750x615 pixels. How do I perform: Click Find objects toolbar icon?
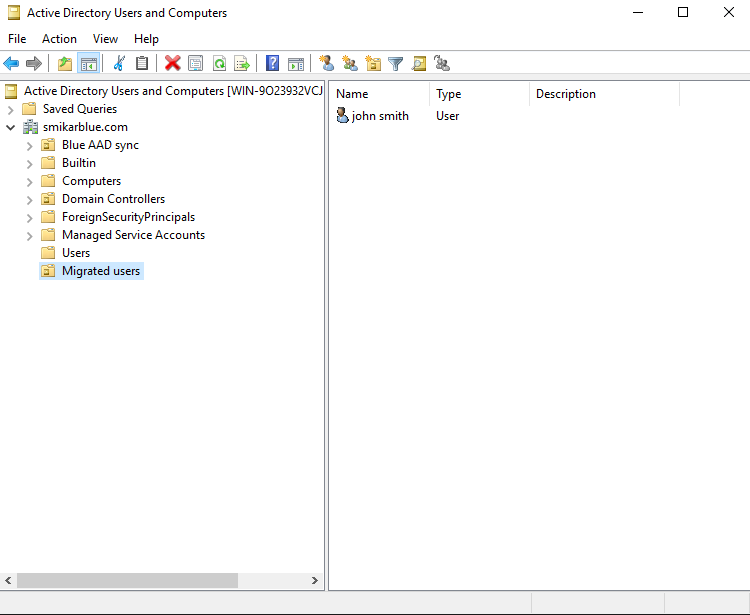[419, 63]
